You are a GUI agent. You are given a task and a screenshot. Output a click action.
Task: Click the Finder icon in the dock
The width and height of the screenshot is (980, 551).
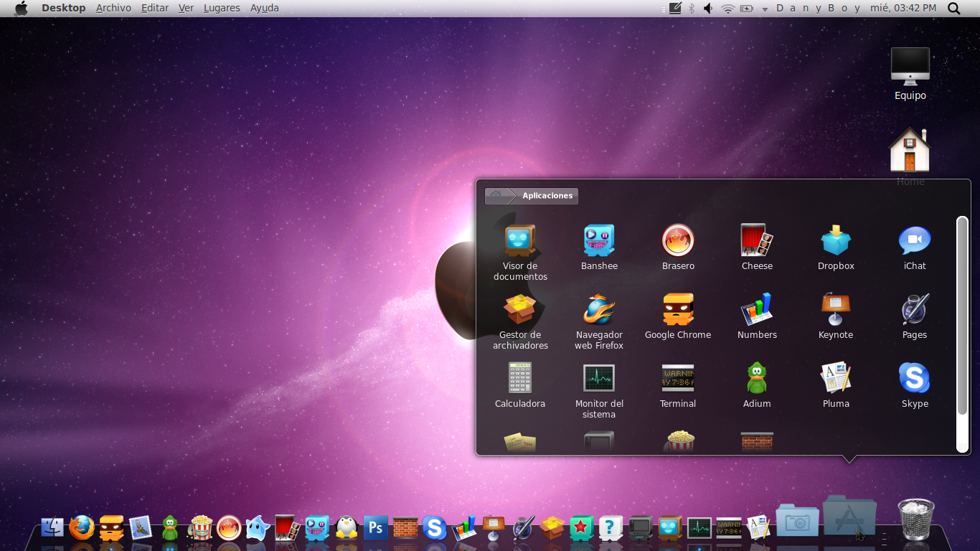pos(52,528)
